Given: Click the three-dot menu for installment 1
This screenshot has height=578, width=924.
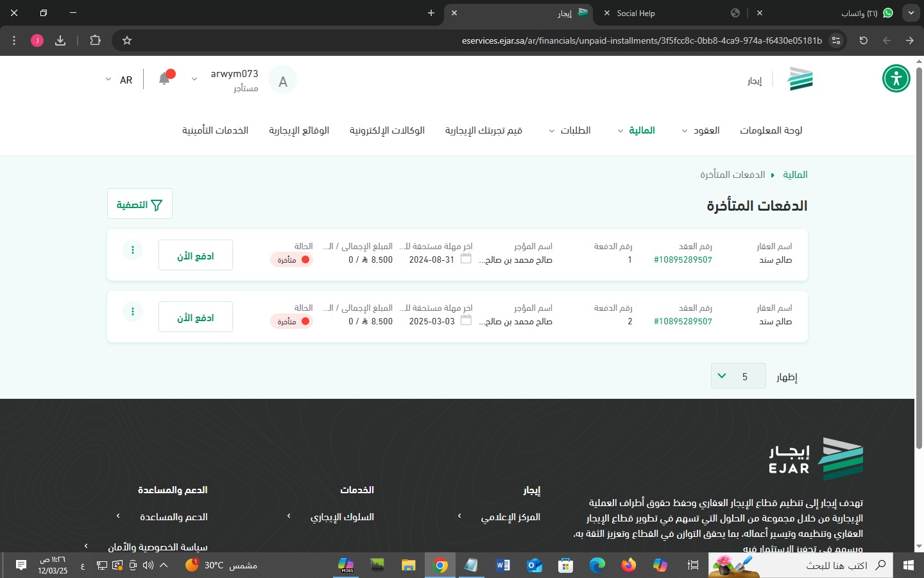Looking at the screenshot, I should pyautogui.click(x=133, y=250).
